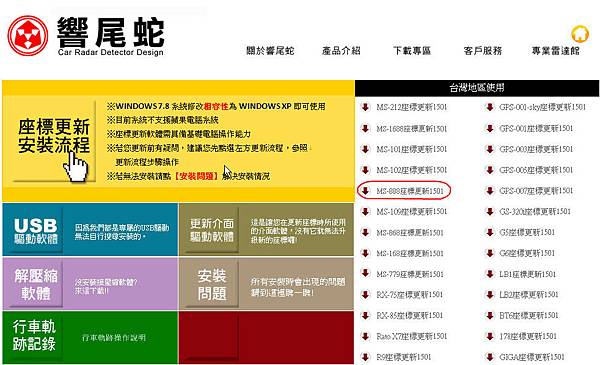600x365 pixels.
Task: Click download arrow beside MS-101
Action: pyautogui.click(x=365, y=149)
